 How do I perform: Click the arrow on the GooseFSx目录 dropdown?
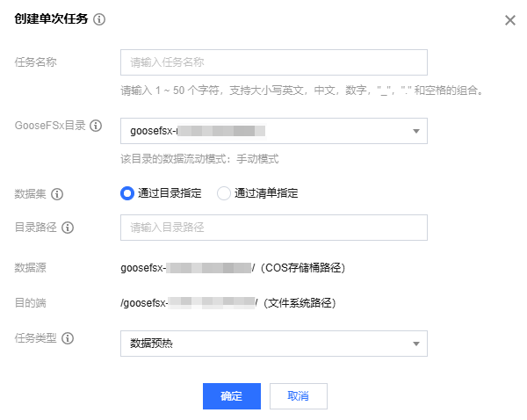coord(415,132)
